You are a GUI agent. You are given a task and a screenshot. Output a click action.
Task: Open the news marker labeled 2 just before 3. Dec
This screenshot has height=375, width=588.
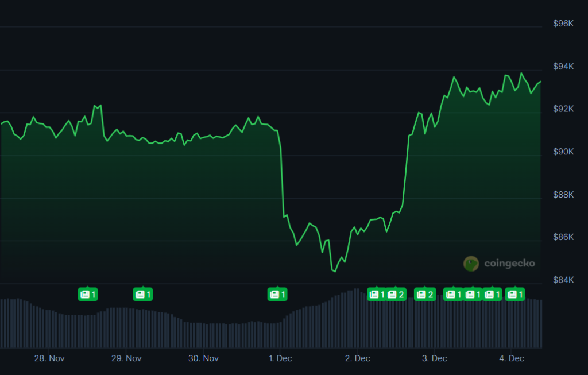pyautogui.click(x=425, y=295)
